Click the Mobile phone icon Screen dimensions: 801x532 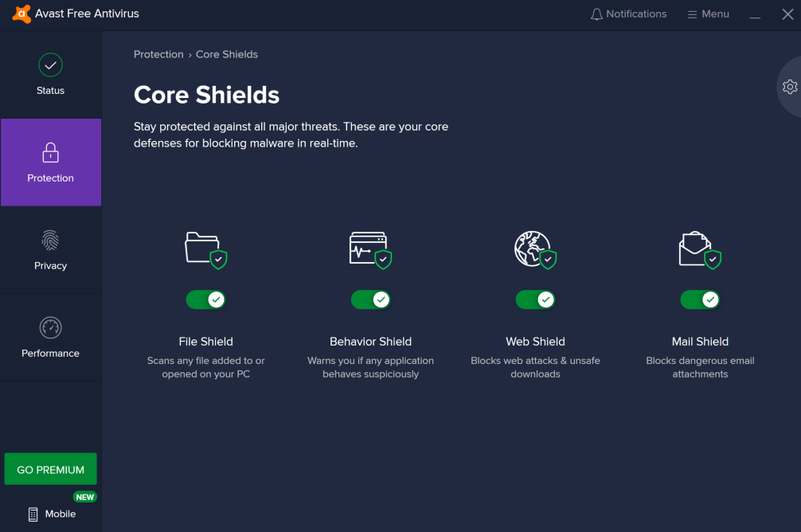coord(33,514)
